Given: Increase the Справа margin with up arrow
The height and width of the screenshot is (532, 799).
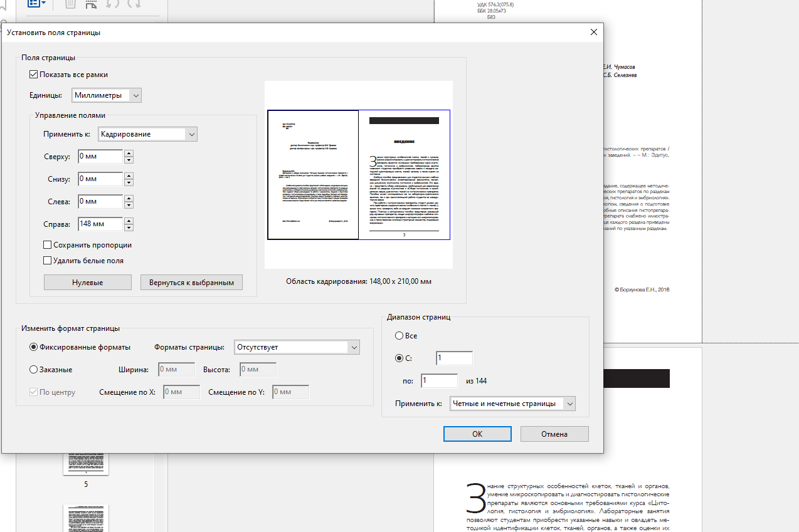Looking at the screenshot, I should pyautogui.click(x=129, y=221).
